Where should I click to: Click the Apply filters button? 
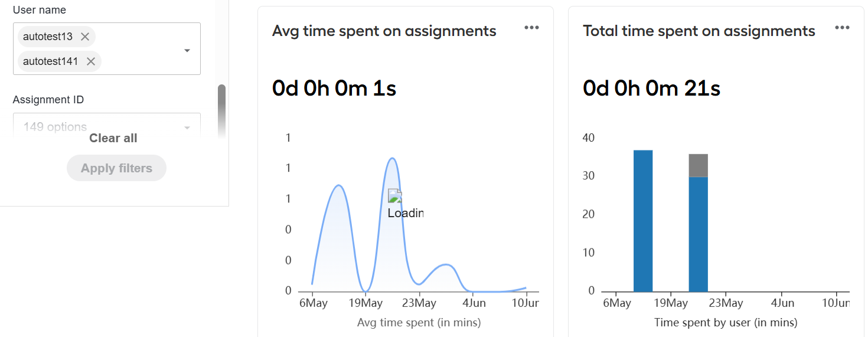click(116, 168)
